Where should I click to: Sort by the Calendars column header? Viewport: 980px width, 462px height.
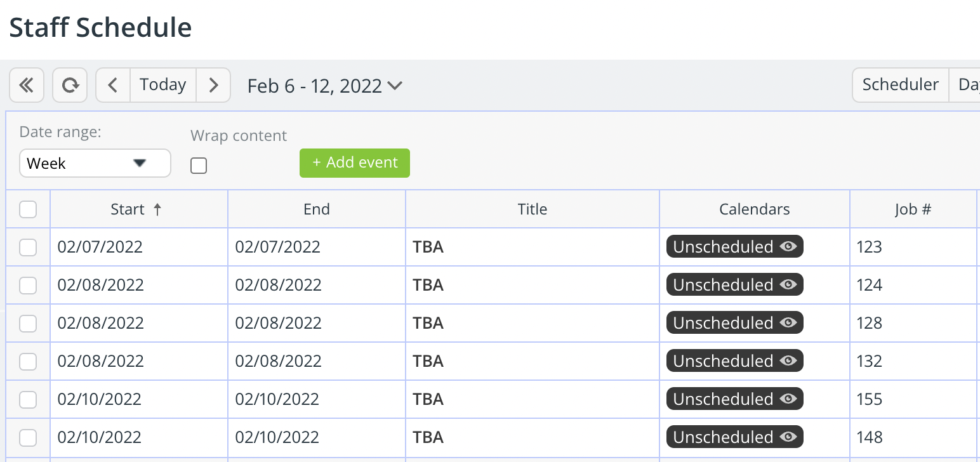pos(755,209)
